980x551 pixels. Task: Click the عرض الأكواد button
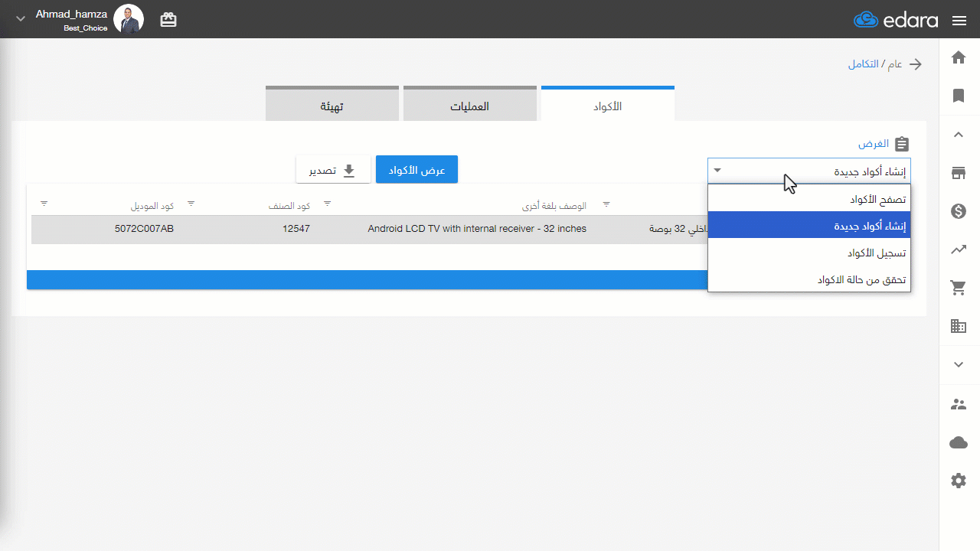coord(416,170)
